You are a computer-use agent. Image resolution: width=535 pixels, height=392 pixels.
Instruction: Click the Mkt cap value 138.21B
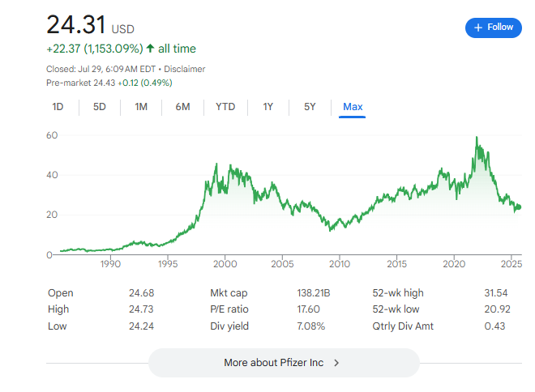point(314,293)
